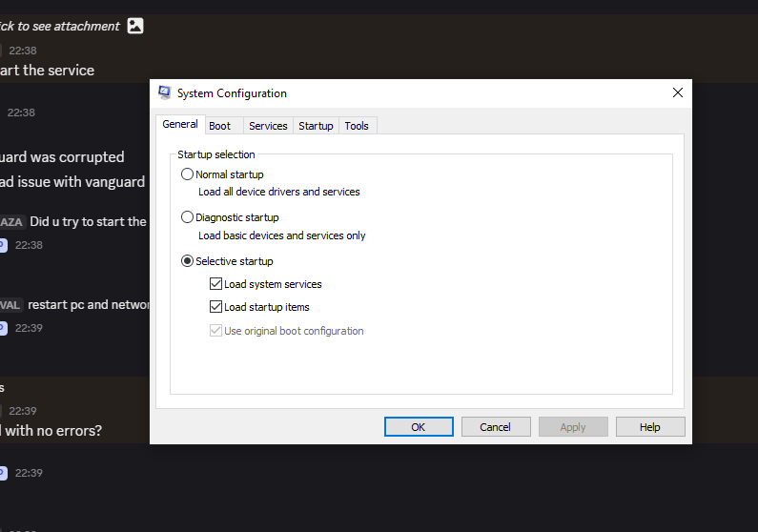Click the 'restart pc and networ' message
Viewport: 758px width, 532px height.
pyautogui.click(x=89, y=304)
